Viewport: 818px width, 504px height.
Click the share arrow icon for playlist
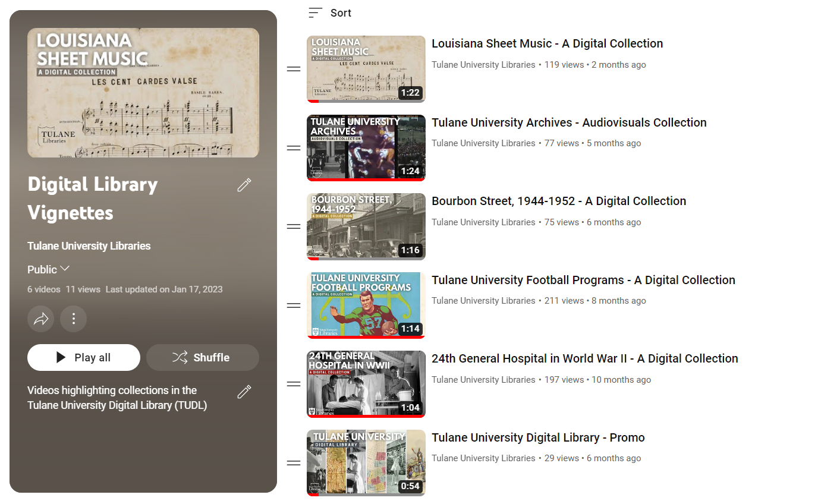(41, 319)
